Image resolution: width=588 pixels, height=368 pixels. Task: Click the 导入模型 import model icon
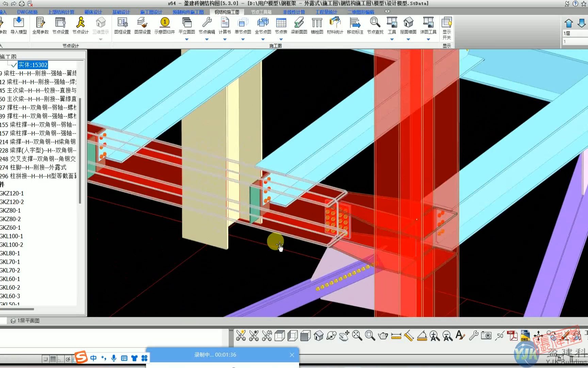pyautogui.click(x=18, y=26)
